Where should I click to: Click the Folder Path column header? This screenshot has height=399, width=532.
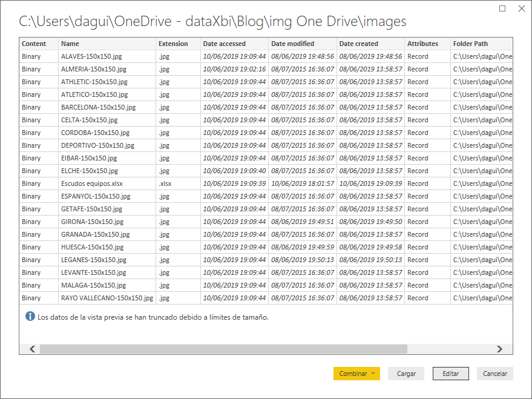click(x=470, y=44)
